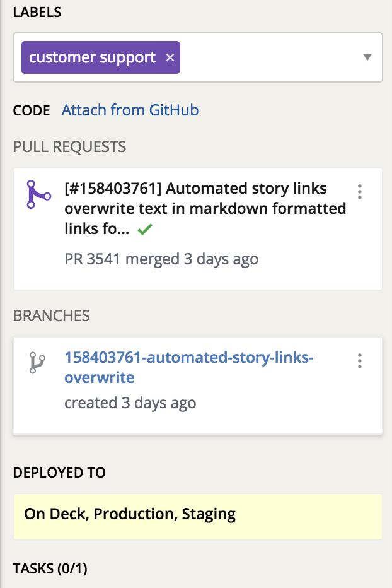This screenshot has width=392, height=588.
Task: Open the pull request three-dot menu
Action: point(360,192)
